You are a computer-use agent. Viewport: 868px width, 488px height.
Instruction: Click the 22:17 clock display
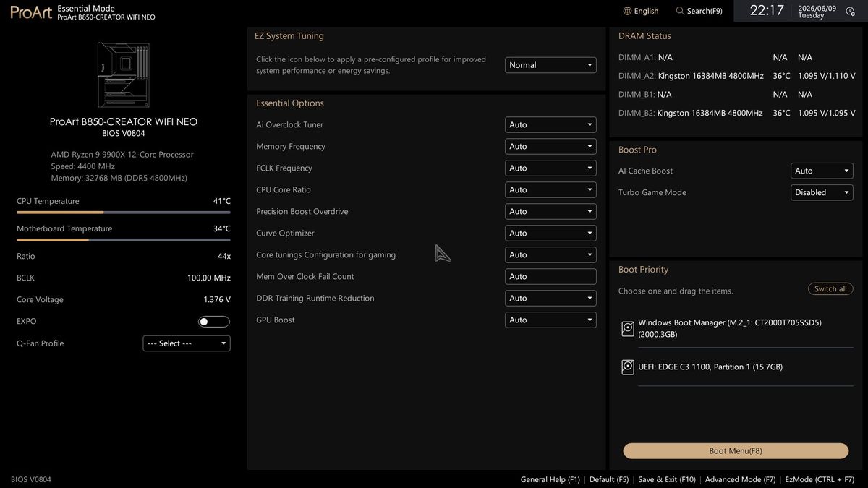767,10
